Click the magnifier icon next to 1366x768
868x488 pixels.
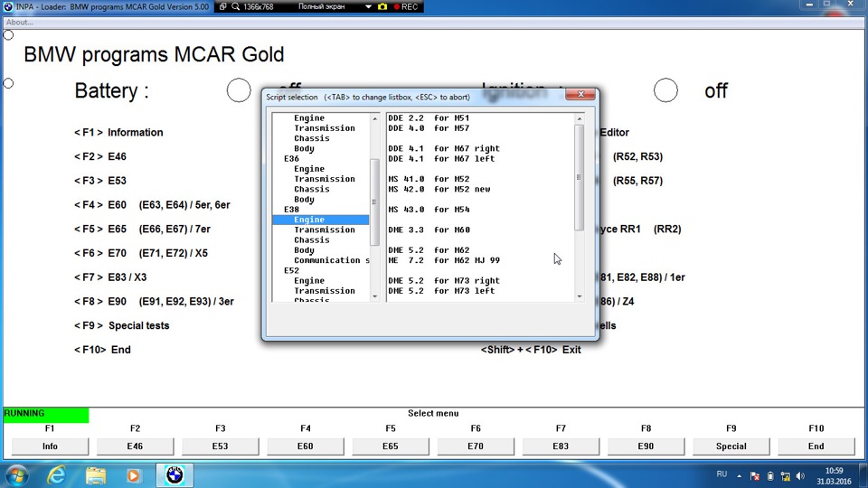(235, 6)
